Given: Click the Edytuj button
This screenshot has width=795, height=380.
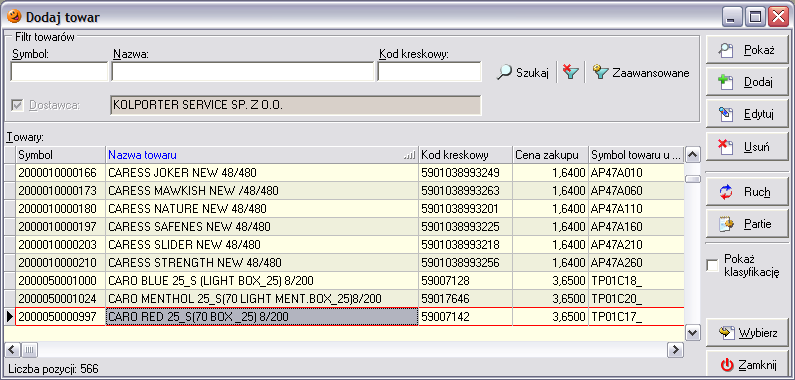Looking at the screenshot, I should click(747, 114).
